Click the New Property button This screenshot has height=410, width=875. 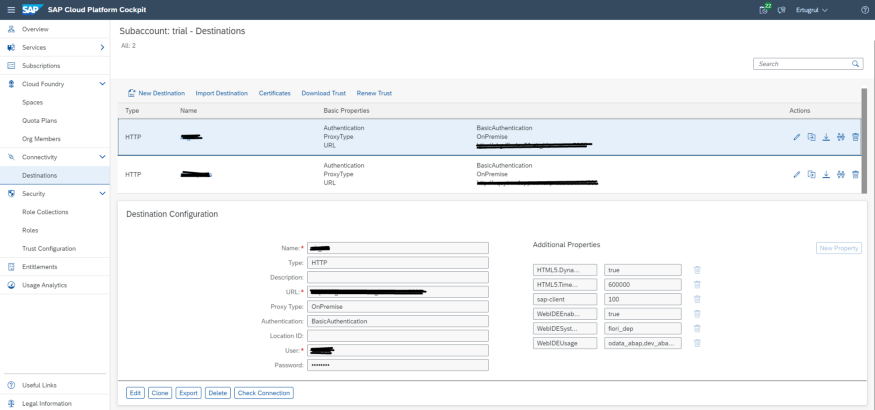pos(839,248)
